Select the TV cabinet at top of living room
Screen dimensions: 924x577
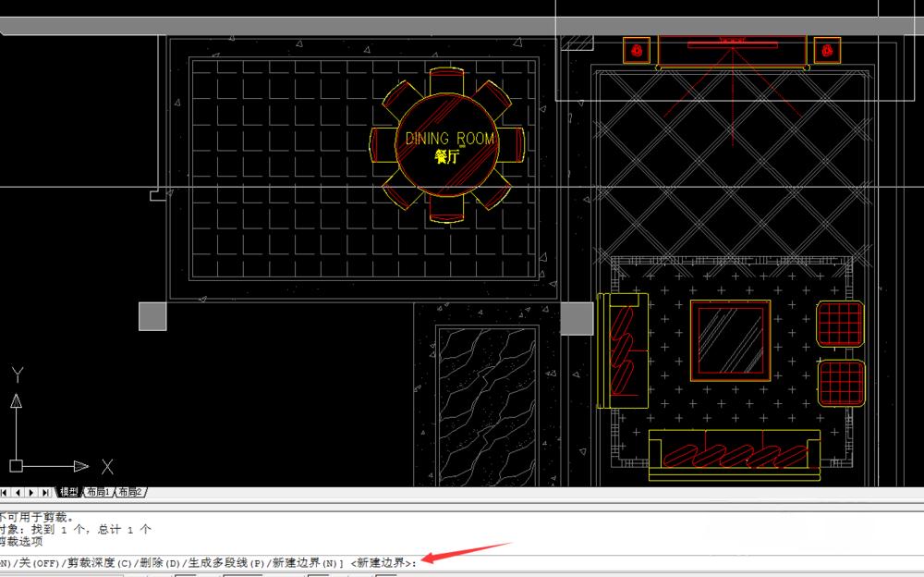(x=732, y=52)
